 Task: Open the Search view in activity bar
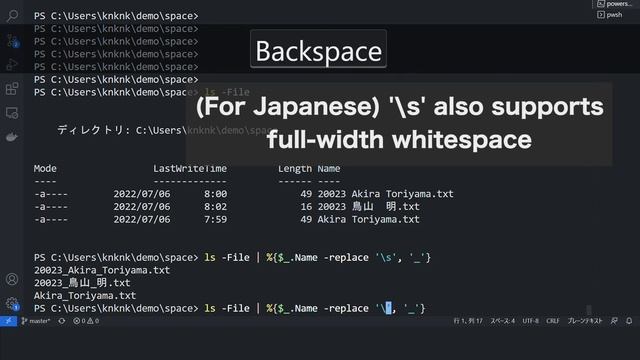tap(12, 16)
